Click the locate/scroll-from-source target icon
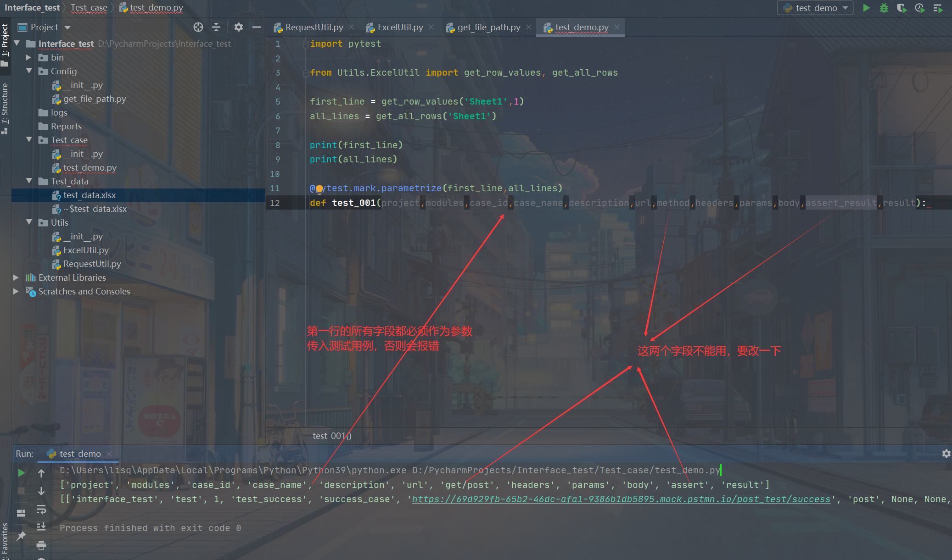 (x=198, y=27)
